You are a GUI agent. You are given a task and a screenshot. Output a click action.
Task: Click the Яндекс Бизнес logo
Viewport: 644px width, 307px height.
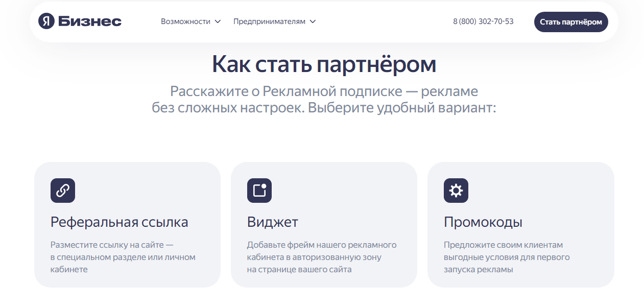point(80,21)
